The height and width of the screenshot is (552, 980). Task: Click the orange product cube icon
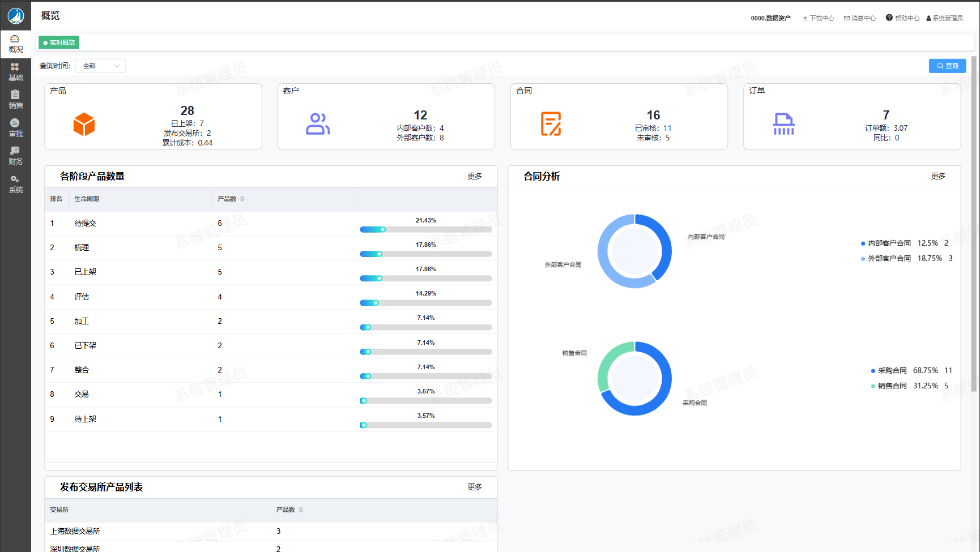tap(84, 124)
